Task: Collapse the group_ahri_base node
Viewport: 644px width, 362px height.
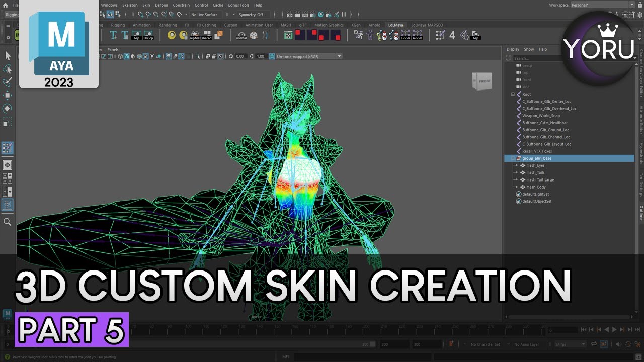Action: [x=513, y=158]
